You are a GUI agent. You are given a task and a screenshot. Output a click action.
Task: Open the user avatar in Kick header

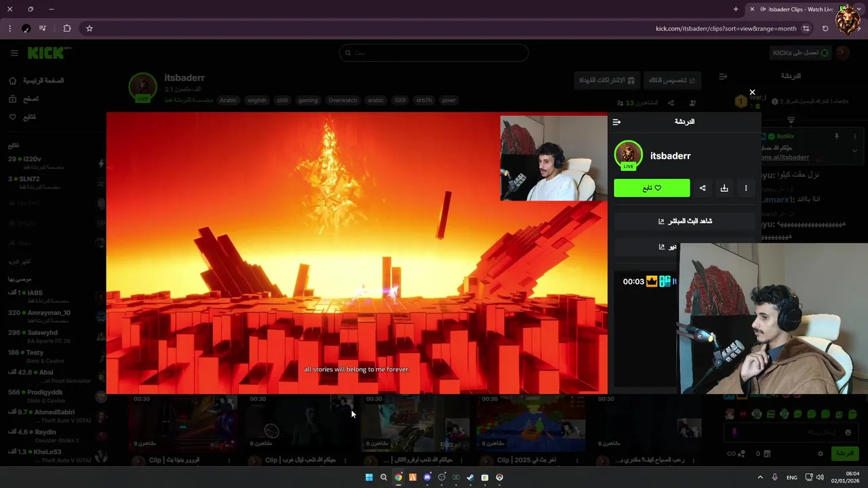[843, 53]
